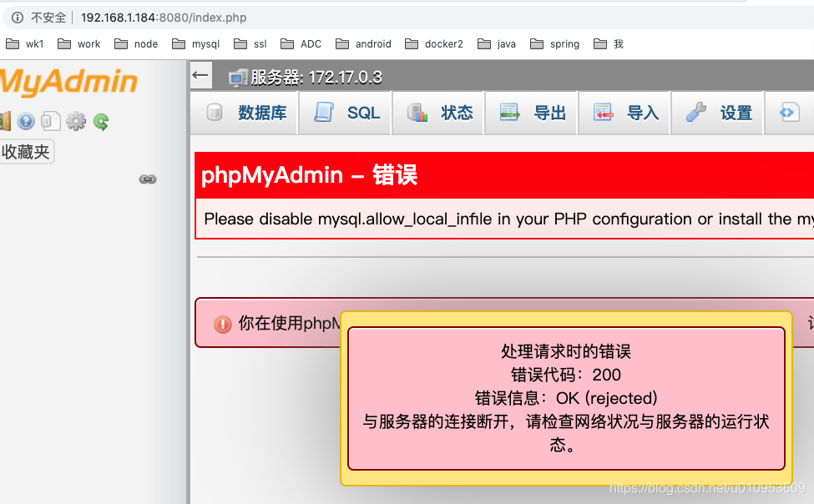814x504 pixels.
Task: Open the MySQL documentation pages icon
Action: [50, 122]
